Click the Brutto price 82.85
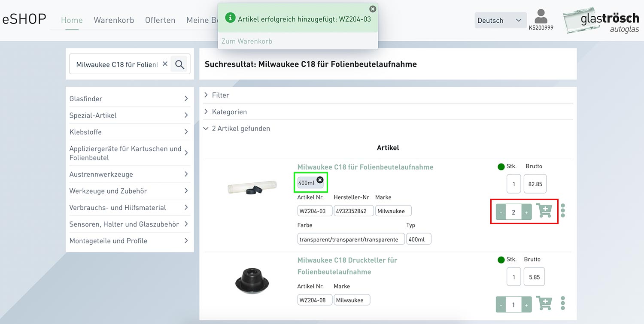 (535, 184)
